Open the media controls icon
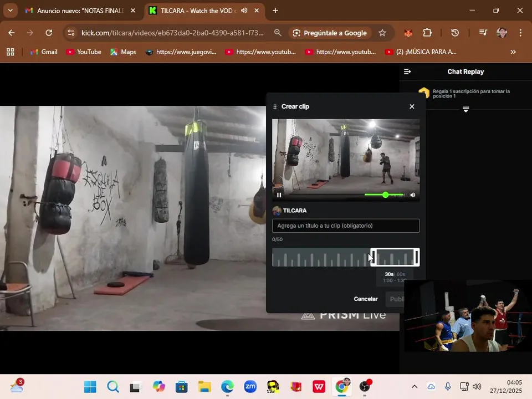The width and height of the screenshot is (532, 399). click(x=483, y=33)
